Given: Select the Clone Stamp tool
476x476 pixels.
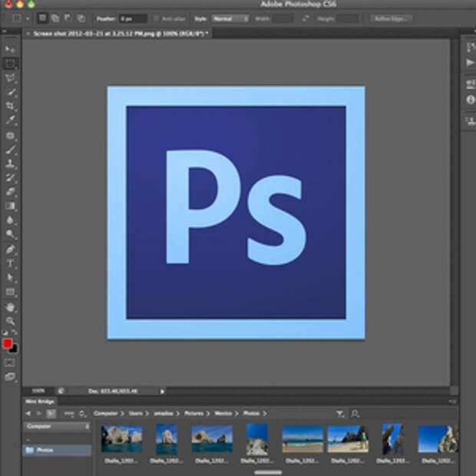Looking at the screenshot, I should [x=10, y=164].
